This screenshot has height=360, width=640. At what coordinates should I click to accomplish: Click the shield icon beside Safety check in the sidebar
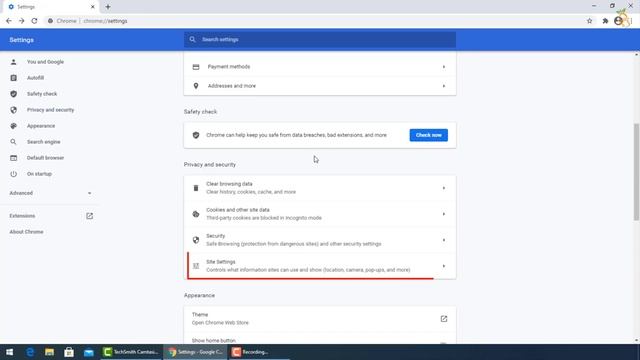13,94
